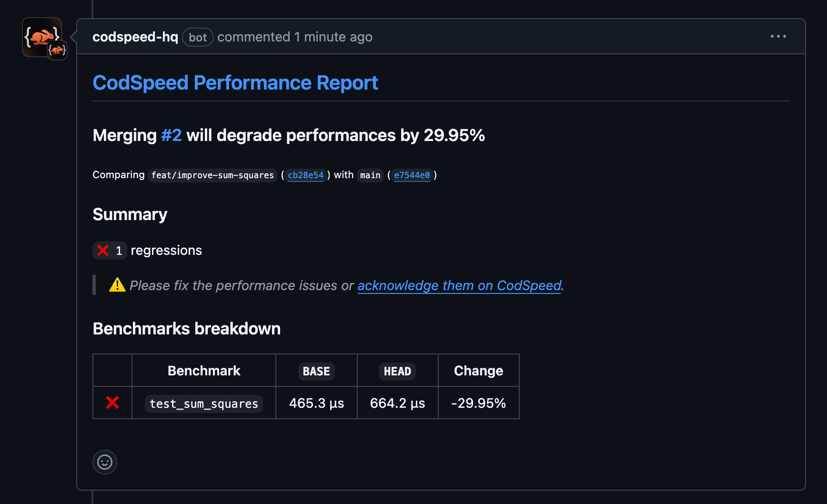827x504 pixels.
Task: Open the emoji reaction smiley picker
Action: pyautogui.click(x=104, y=462)
